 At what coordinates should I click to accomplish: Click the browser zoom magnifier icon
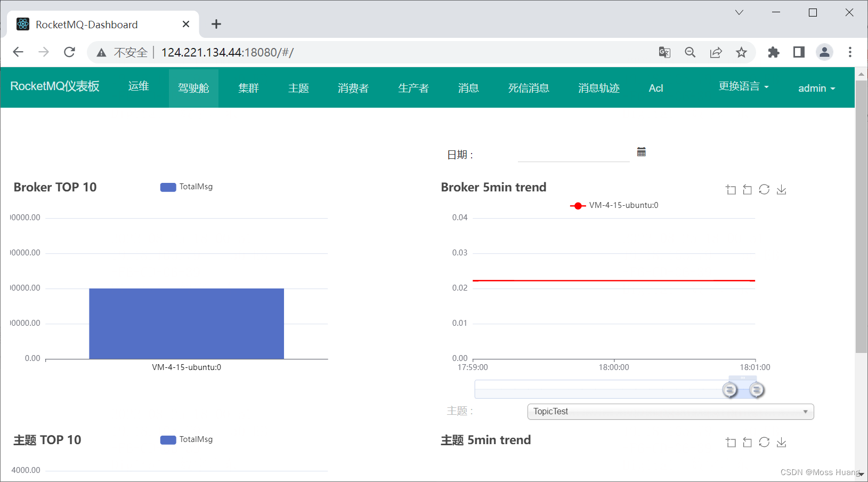[x=690, y=52]
